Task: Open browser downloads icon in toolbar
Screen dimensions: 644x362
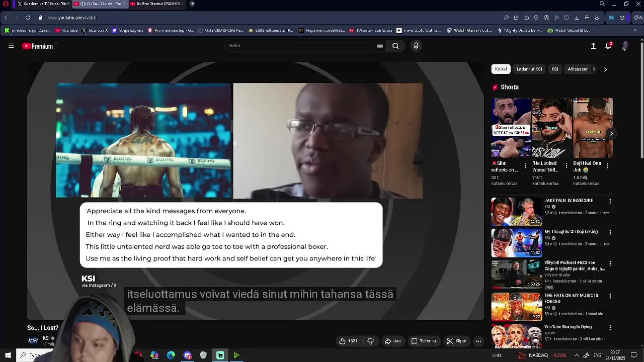Action: pos(577,18)
